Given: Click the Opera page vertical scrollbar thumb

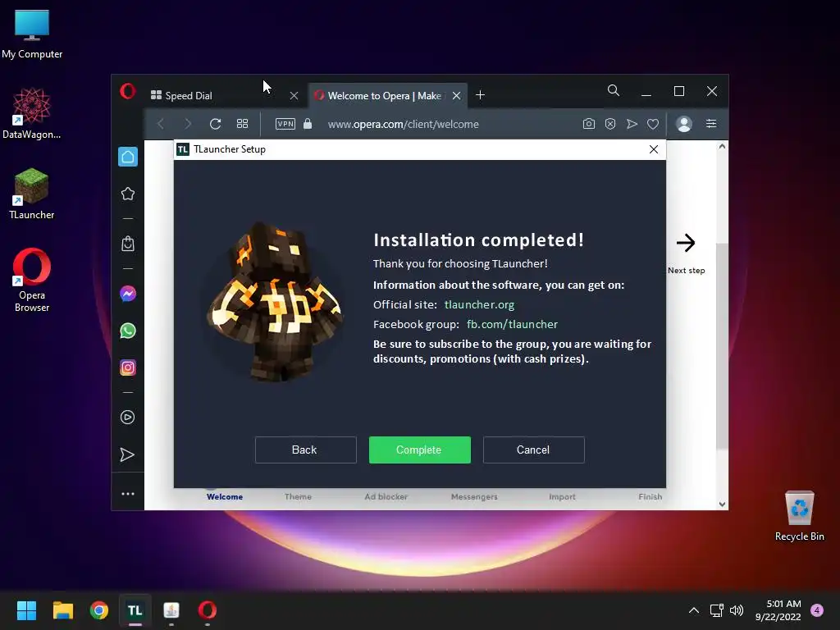Looking at the screenshot, I should click(x=722, y=345).
